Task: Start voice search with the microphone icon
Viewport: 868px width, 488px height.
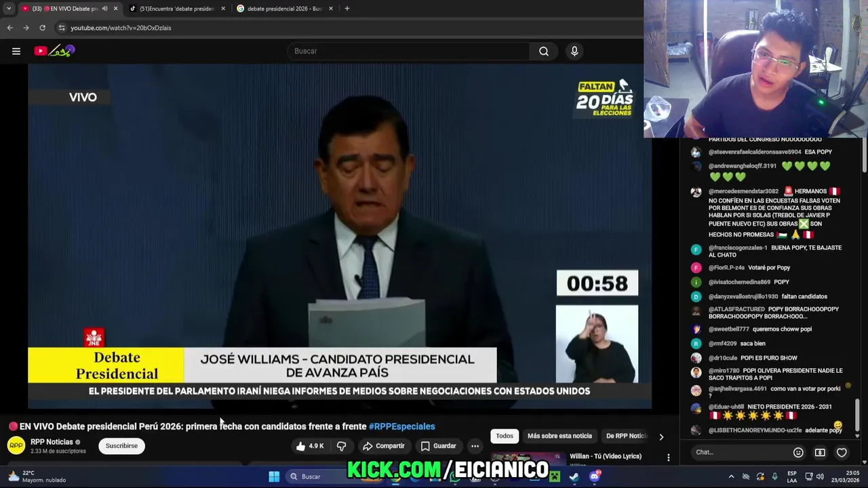Action: point(574,51)
